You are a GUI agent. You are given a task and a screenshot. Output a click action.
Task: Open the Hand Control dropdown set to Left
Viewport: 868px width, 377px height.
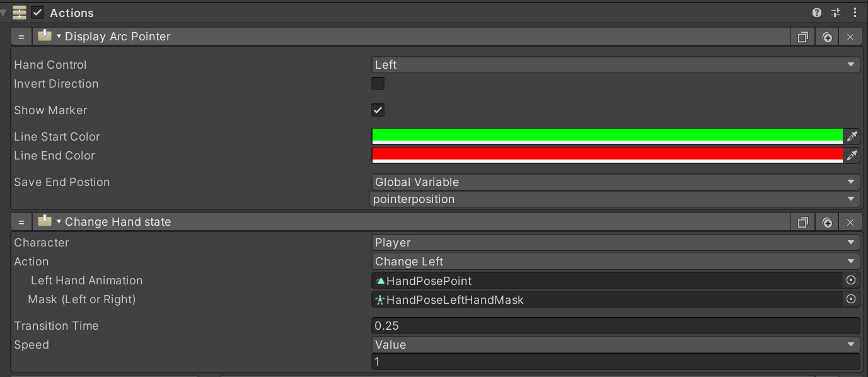tap(615, 65)
